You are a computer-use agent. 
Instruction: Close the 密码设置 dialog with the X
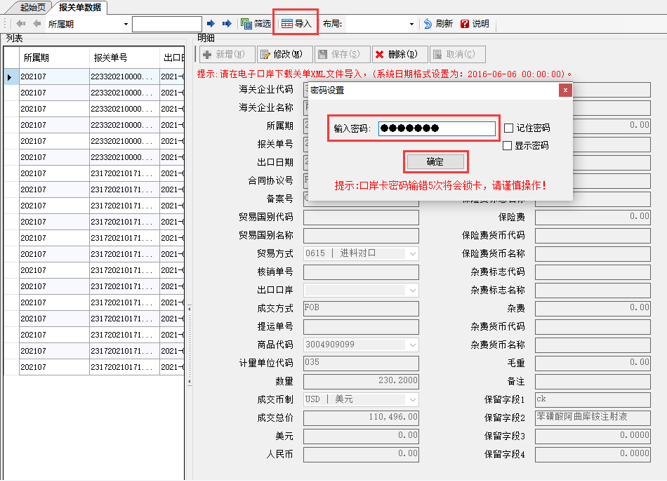click(565, 90)
